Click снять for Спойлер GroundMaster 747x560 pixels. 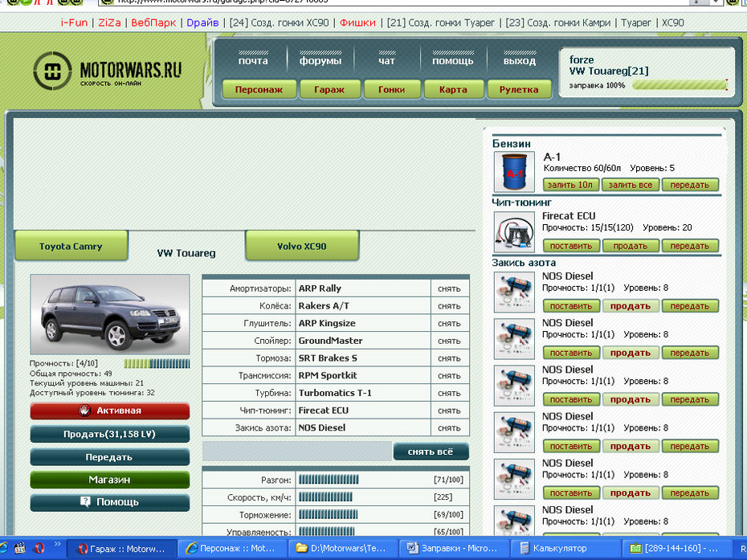tap(449, 341)
